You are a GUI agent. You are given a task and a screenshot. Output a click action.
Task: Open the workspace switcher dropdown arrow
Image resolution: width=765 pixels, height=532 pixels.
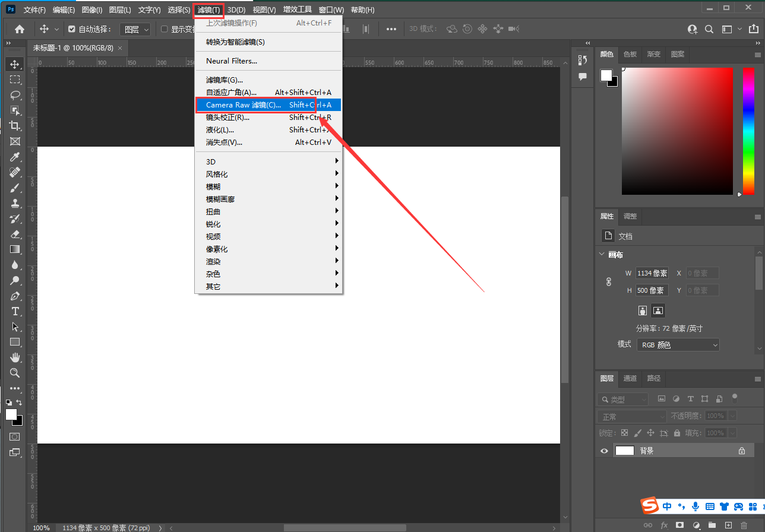[739, 29]
